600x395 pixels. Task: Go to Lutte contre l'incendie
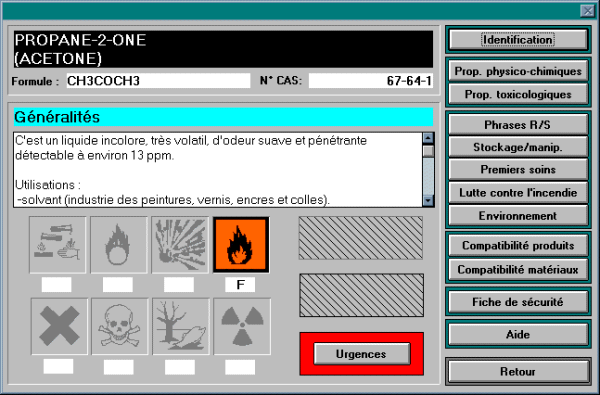pyautogui.click(x=518, y=193)
